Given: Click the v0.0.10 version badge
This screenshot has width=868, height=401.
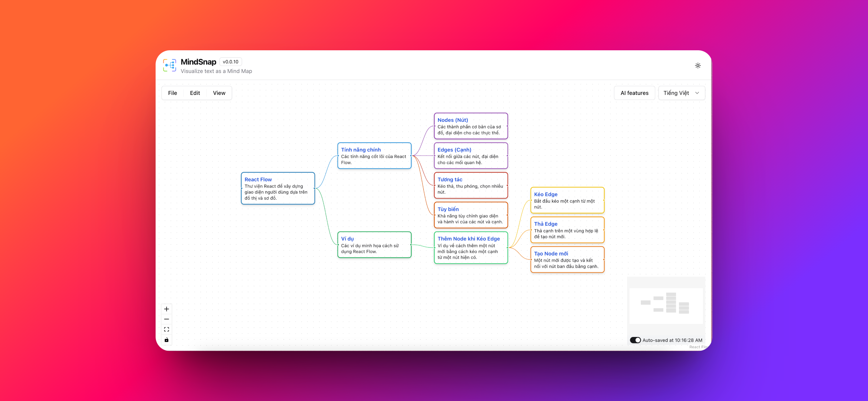Looking at the screenshot, I should coord(231,62).
